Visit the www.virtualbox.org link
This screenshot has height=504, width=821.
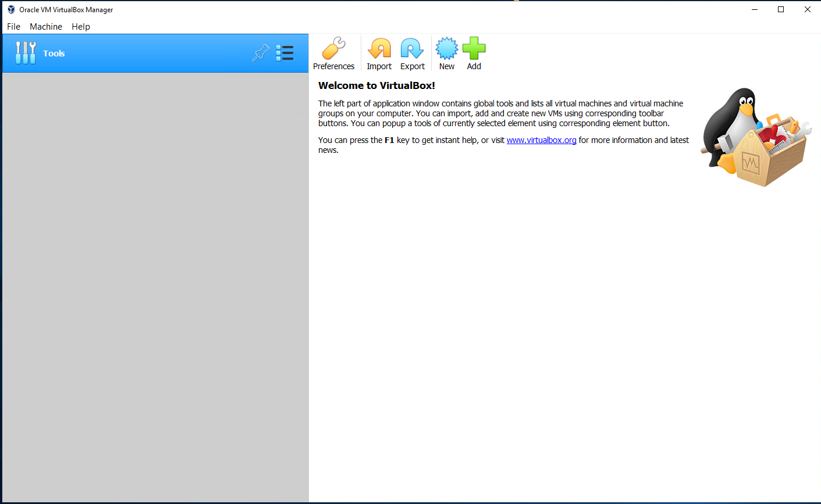point(542,140)
